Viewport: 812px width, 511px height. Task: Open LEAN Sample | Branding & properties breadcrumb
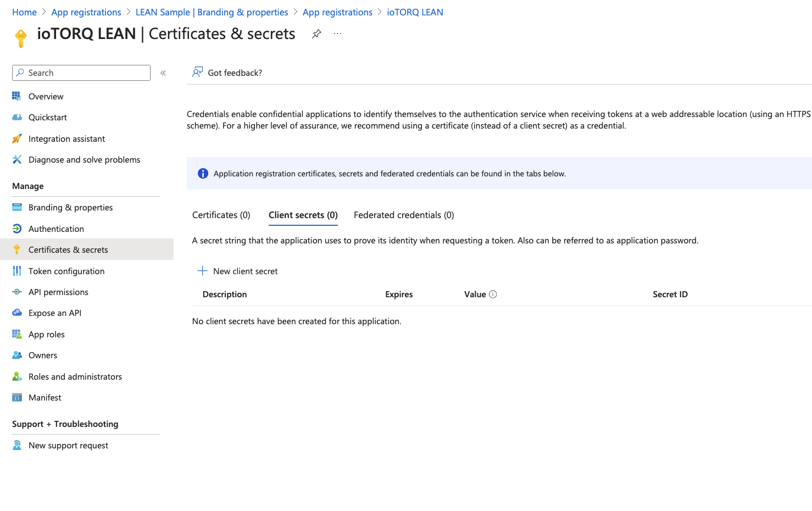pos(212,12)
